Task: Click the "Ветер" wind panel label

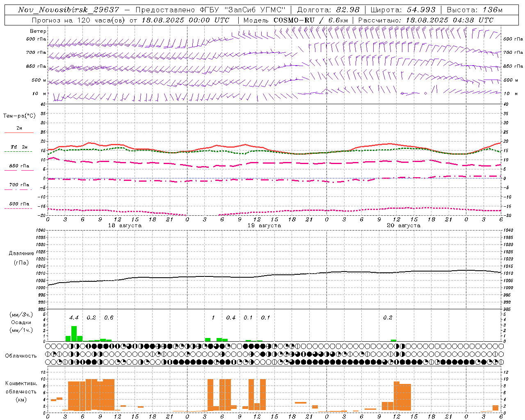Action: (38, 31)
